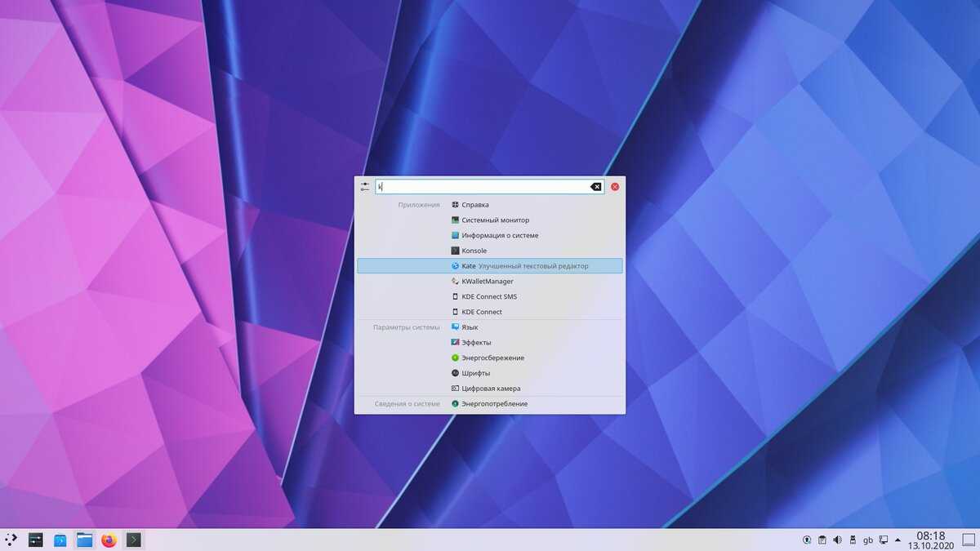
Task: Select Kate text editor result
Action: pyautogui.click(x=490, y=266)
